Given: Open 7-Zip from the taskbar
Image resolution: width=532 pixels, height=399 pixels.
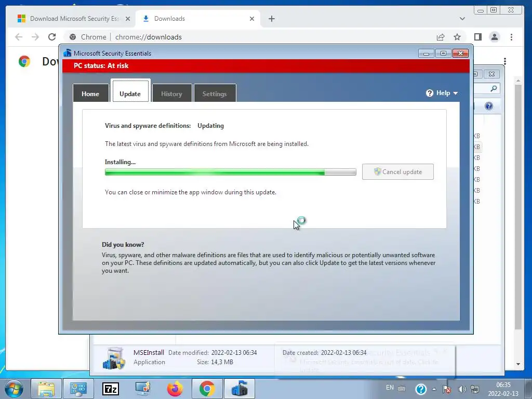Looking at the screenshot, I should point(111,389).
